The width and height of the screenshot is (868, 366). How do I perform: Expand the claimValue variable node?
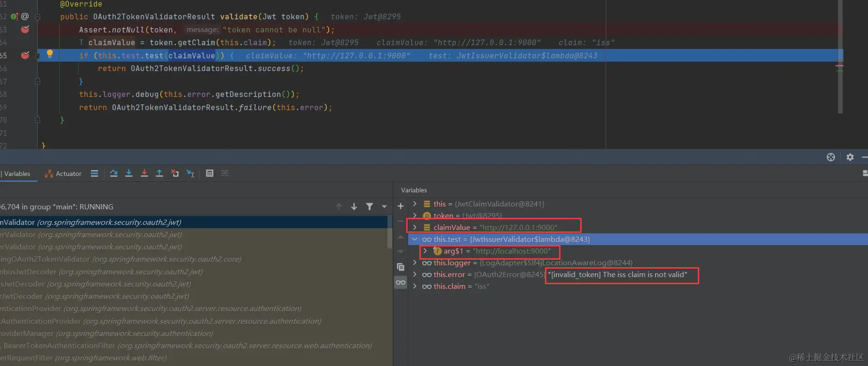415,227
